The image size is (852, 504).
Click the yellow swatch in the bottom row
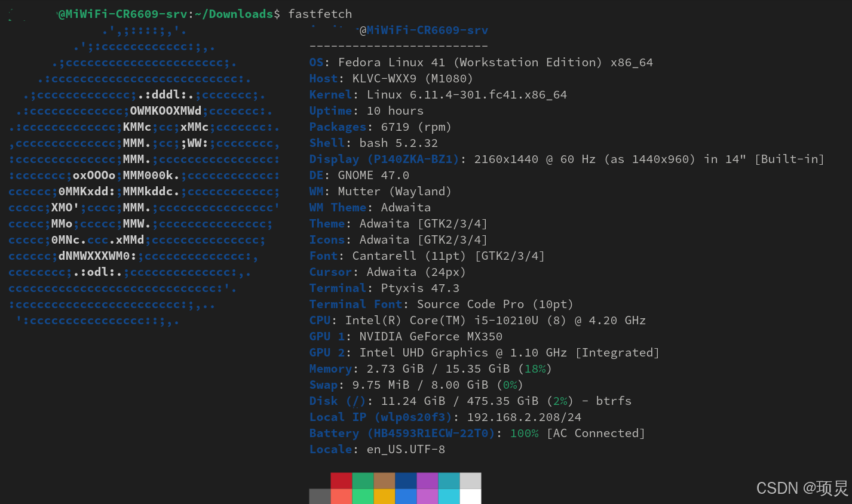pyautogui.click(x=384, y=496)
